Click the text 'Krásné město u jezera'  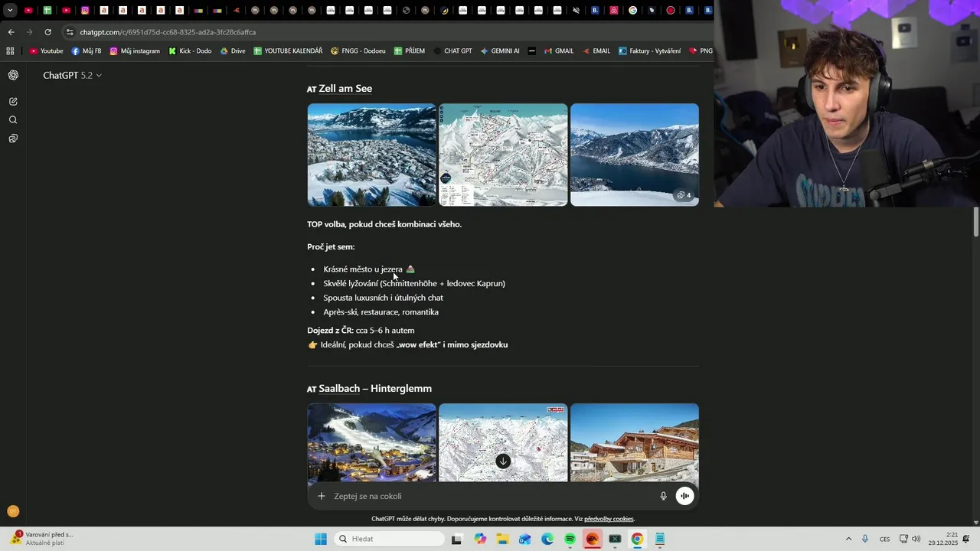(363, 269)
